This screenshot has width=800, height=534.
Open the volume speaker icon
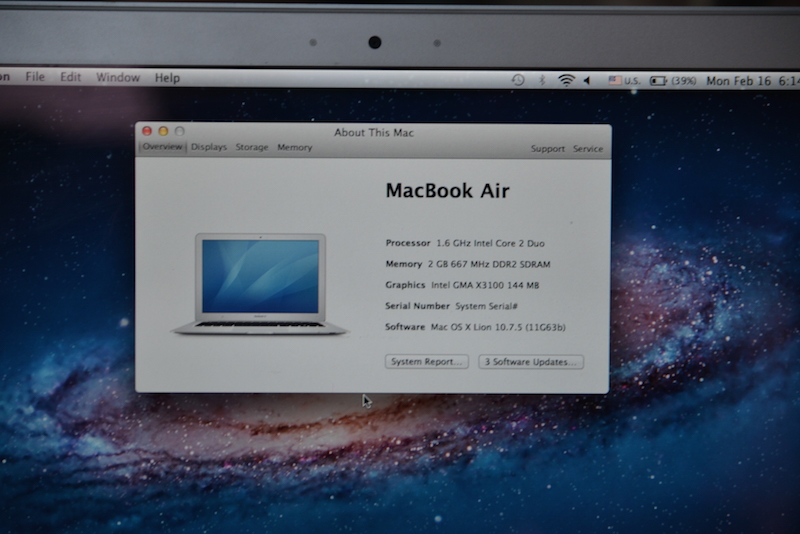click(587, 81)
